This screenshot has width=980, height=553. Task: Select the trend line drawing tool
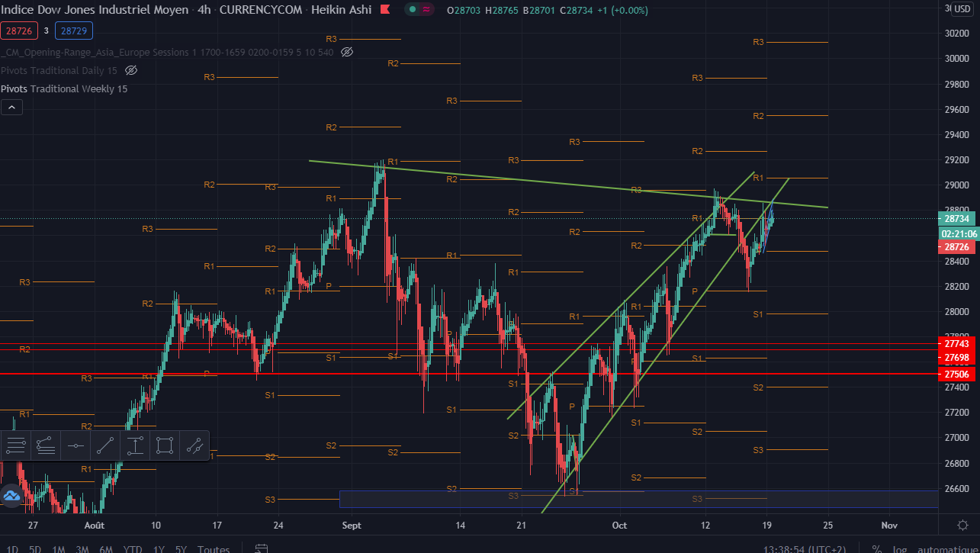[x=105, y=445]
